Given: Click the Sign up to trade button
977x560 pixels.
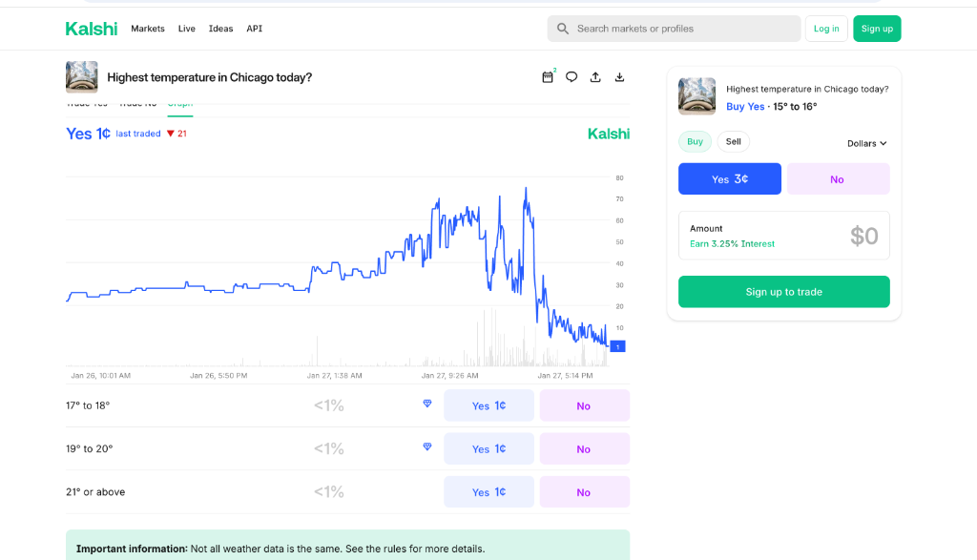Looking at the screenshot, I should [x=783, y=291].
